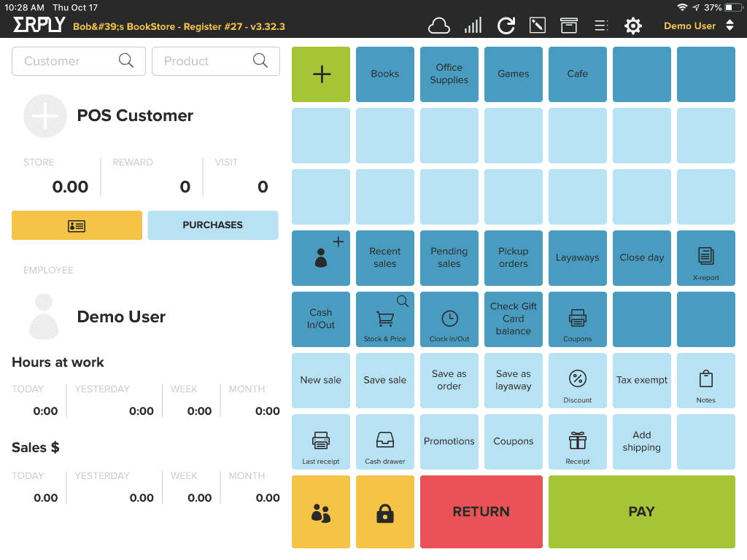747x560 pixels.
Task: Select the yellow customers group icon
Action: coord(320,511)
